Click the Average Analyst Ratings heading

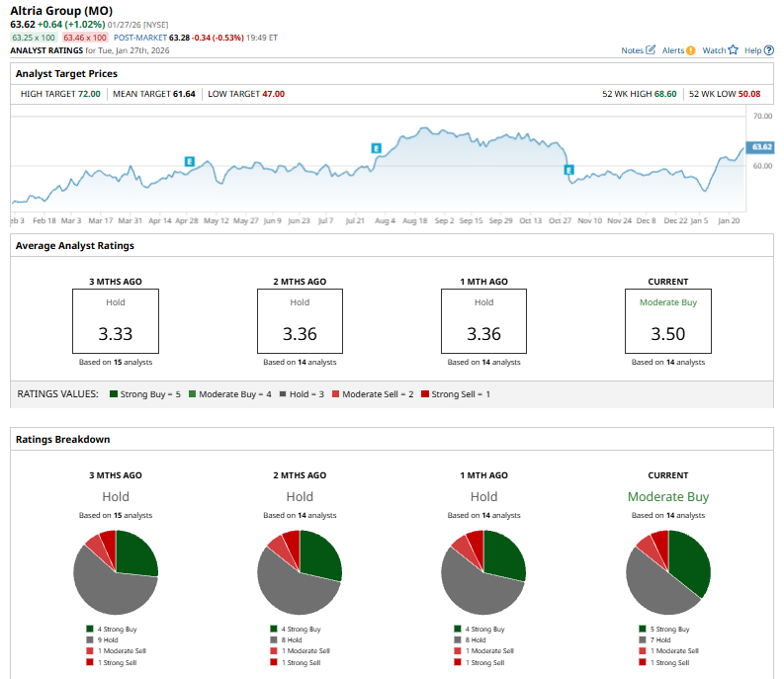tap(75, 245)
